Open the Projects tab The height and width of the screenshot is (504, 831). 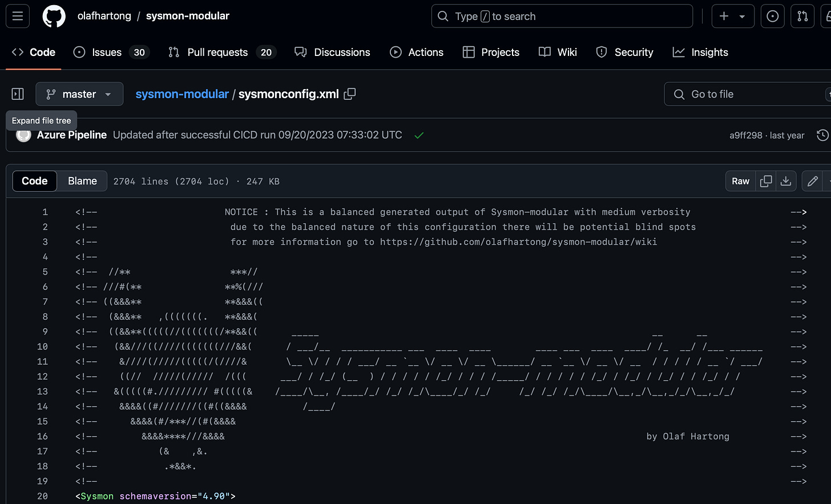click(x=491, y=52)
